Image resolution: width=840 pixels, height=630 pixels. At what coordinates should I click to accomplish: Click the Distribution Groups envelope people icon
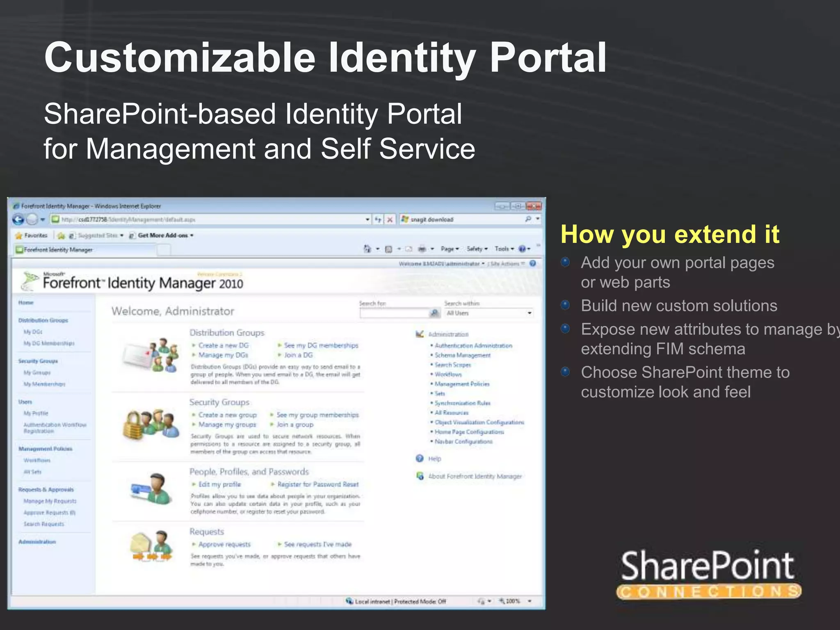[151, 355]
